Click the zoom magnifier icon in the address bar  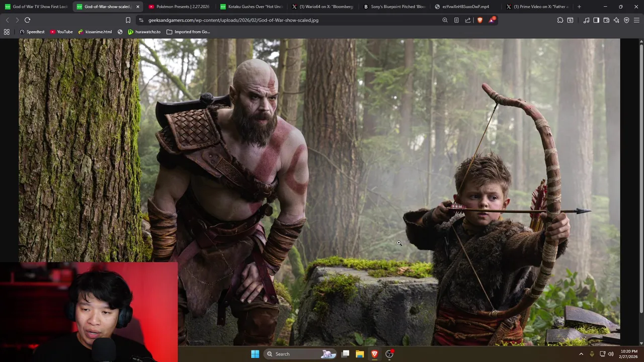(x=445, y=20)
